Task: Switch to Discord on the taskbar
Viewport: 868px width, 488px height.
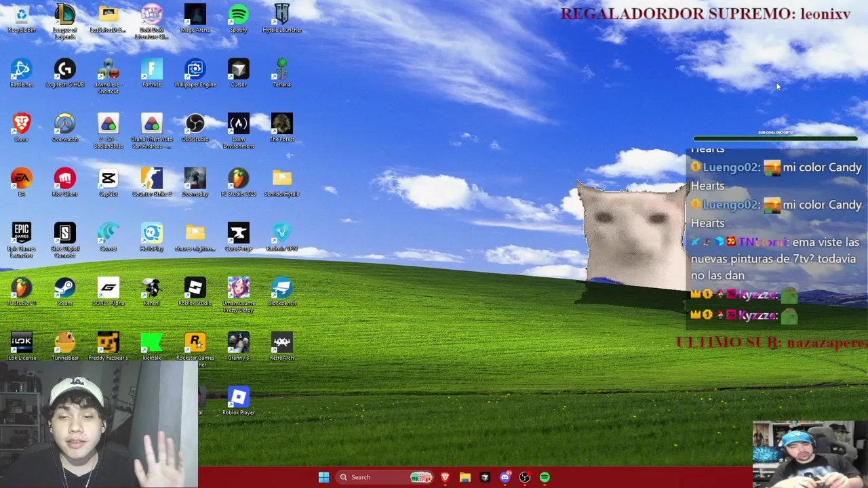Action: coord(505,477)
